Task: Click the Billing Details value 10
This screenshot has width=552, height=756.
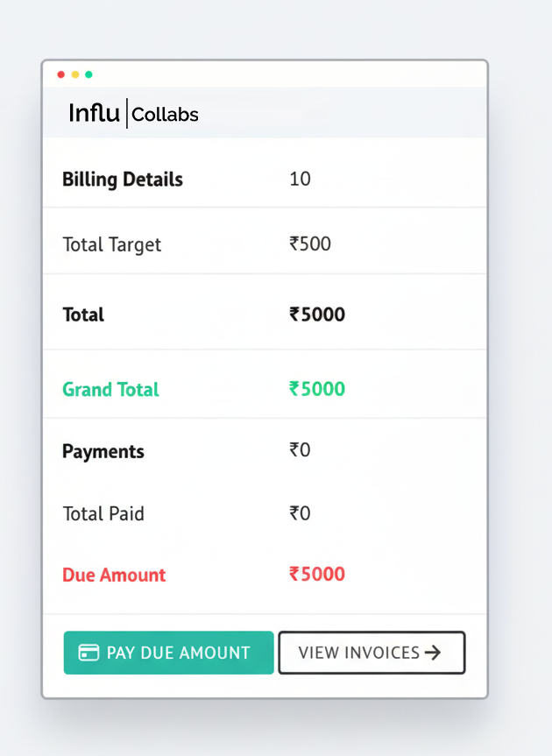Action: (300, 180)
